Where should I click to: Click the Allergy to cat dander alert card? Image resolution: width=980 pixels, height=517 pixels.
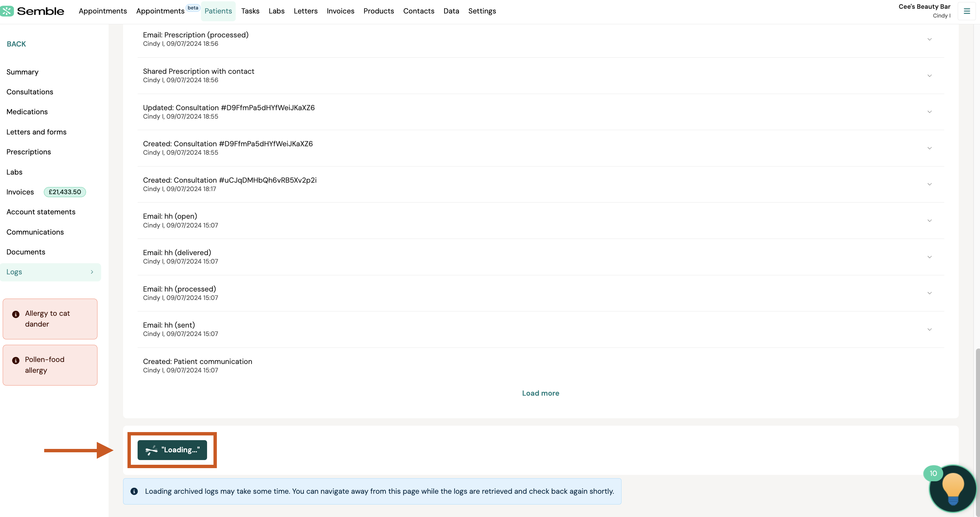[50, 319]
